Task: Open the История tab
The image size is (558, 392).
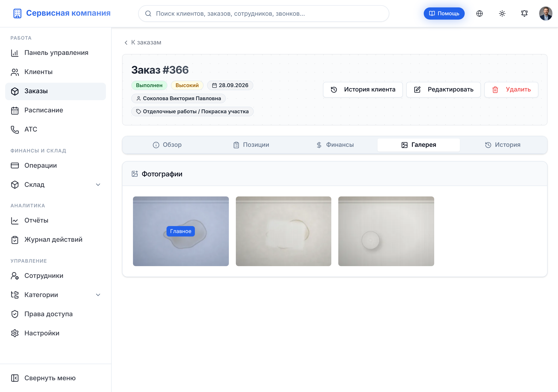Action: click(503, 145)
